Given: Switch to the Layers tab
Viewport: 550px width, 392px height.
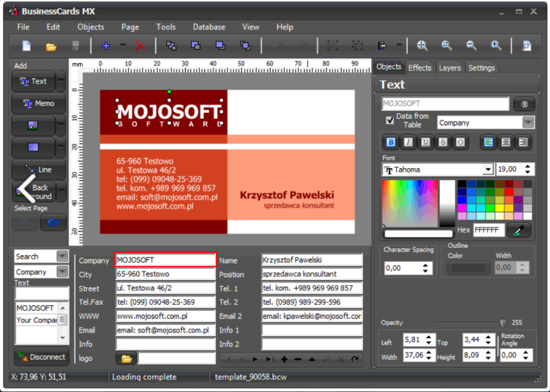Looking at the screenshot, I should click(450, 67).
